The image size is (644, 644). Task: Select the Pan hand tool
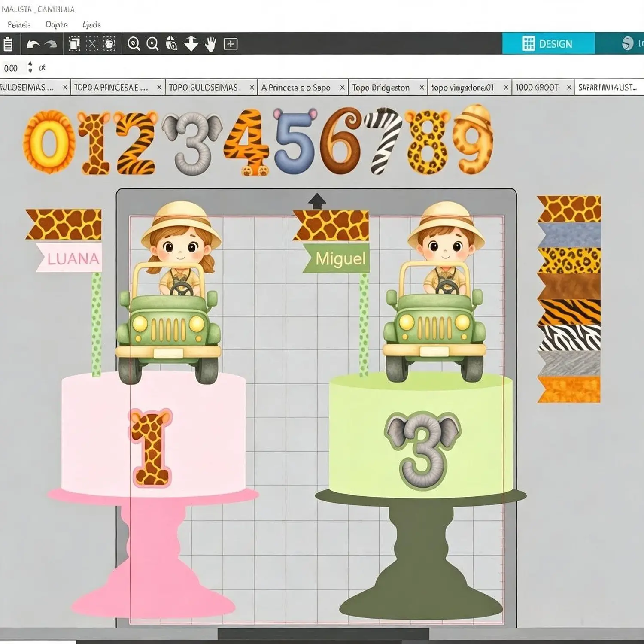[210, 44]
